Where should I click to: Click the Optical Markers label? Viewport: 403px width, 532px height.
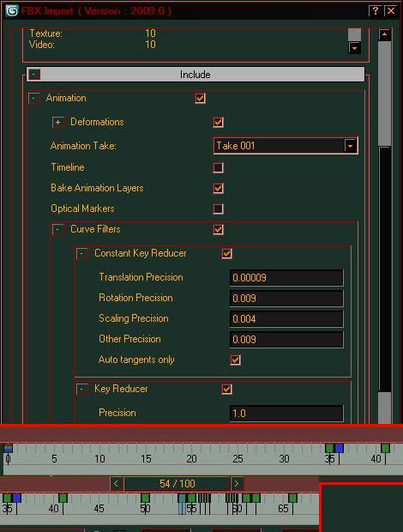82,209
